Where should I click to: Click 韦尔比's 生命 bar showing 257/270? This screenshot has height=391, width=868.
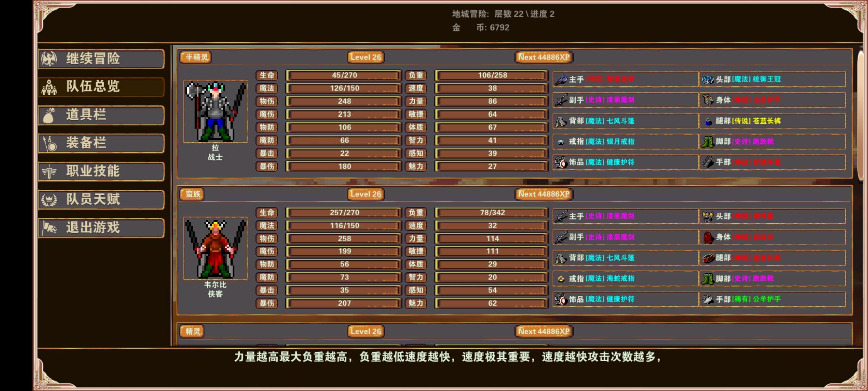344,213
